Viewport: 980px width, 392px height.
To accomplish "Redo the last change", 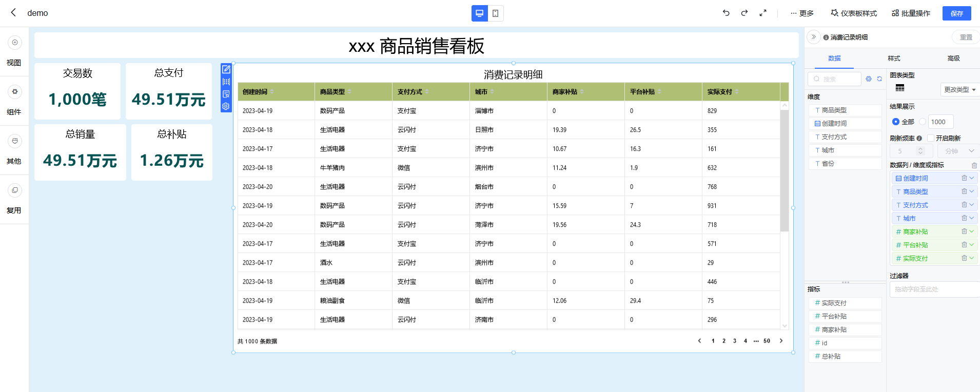I will (744, 13).
